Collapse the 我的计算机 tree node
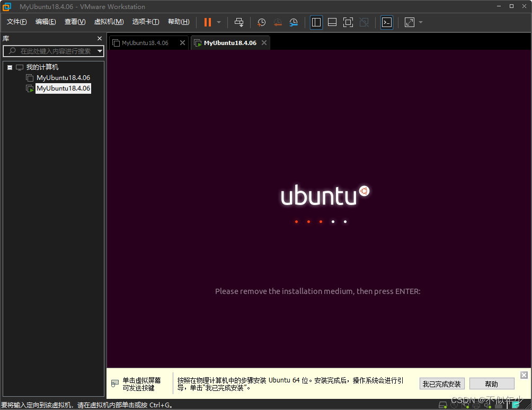The height and width of the screenshot is (410, 532). point(10,67)
